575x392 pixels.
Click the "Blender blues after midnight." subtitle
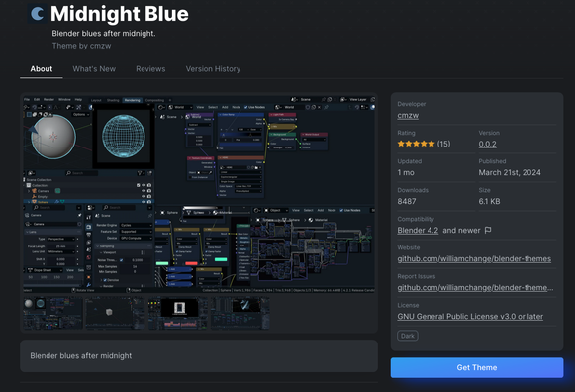point(104,34)
